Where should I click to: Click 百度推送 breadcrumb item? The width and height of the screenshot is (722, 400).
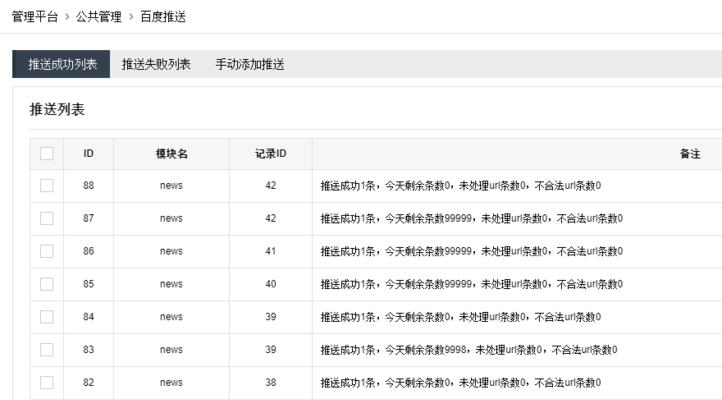[163, 17]
